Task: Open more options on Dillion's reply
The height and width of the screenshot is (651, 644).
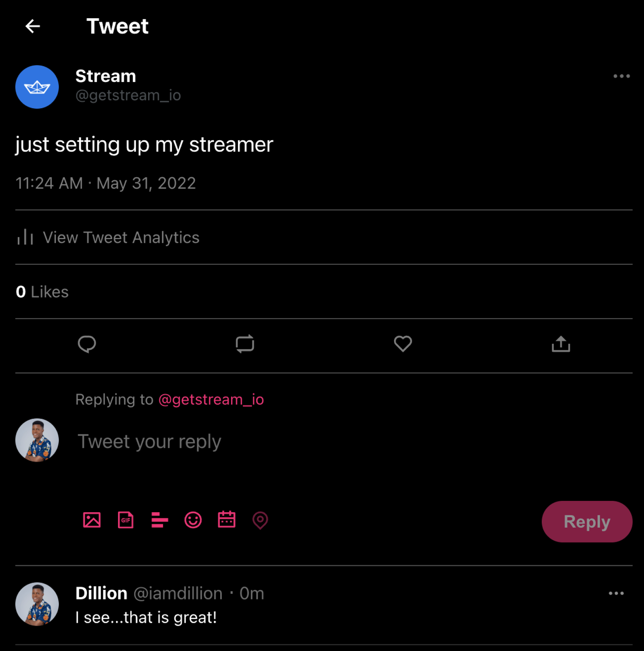Action: [616, 593]
